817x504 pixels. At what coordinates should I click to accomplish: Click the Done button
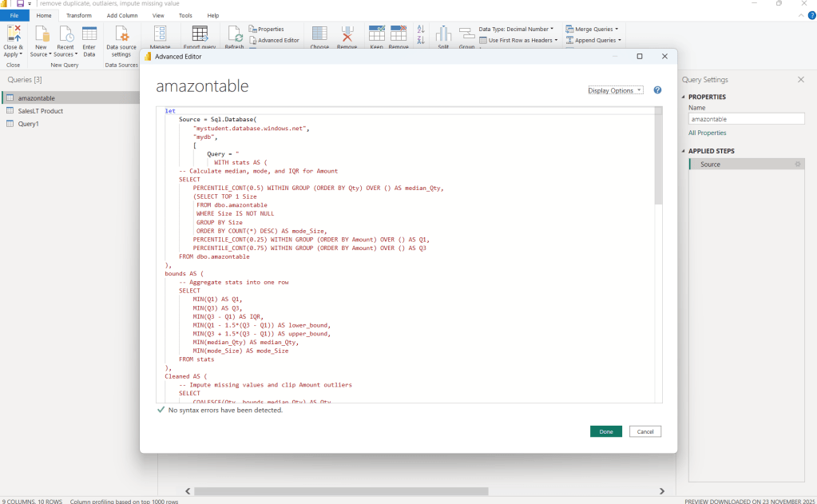(x=606, y=431)
